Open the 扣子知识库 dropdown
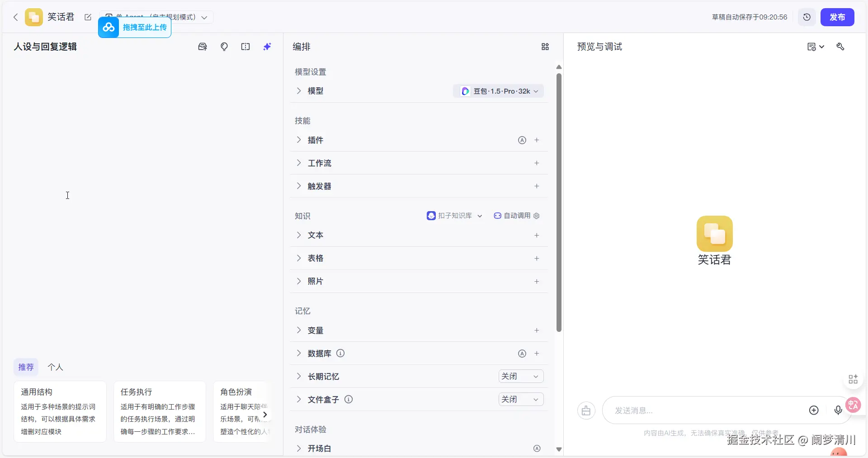The height and width of the screenshot is (458, 868). [454, 216]
